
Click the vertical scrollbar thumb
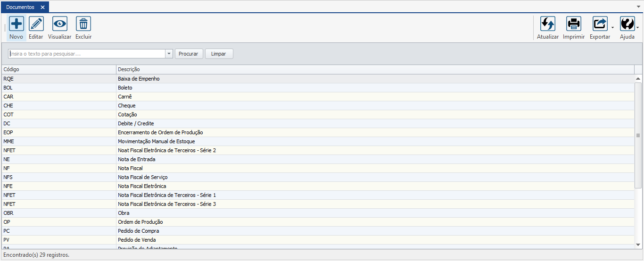pyautogui.click(x=638, y=135)
